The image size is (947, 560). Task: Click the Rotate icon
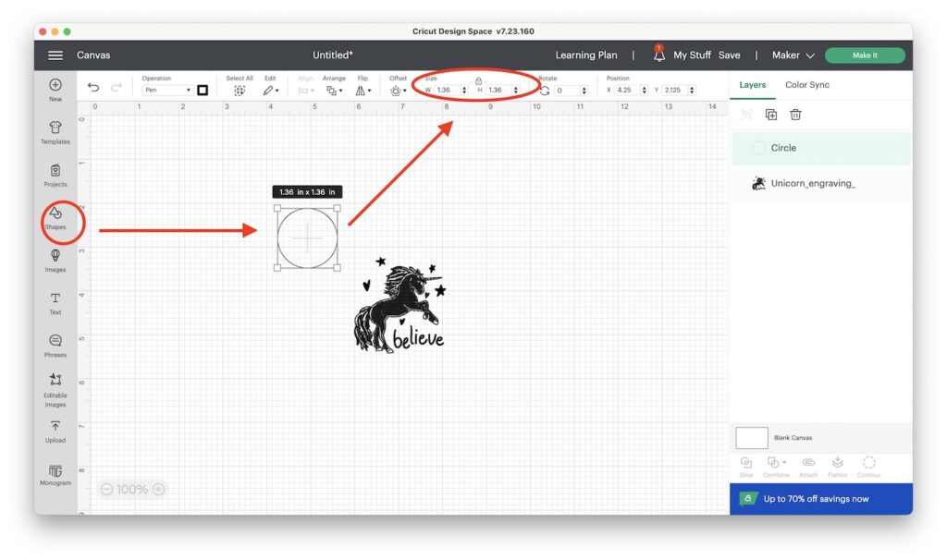click(545, 91)
